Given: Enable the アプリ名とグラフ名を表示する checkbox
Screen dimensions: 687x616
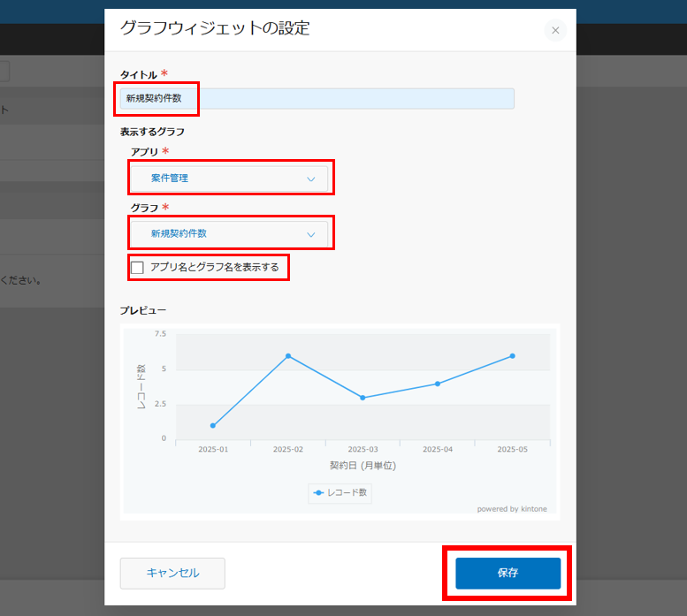Looking at the screenshot, I should coord(137,267).
